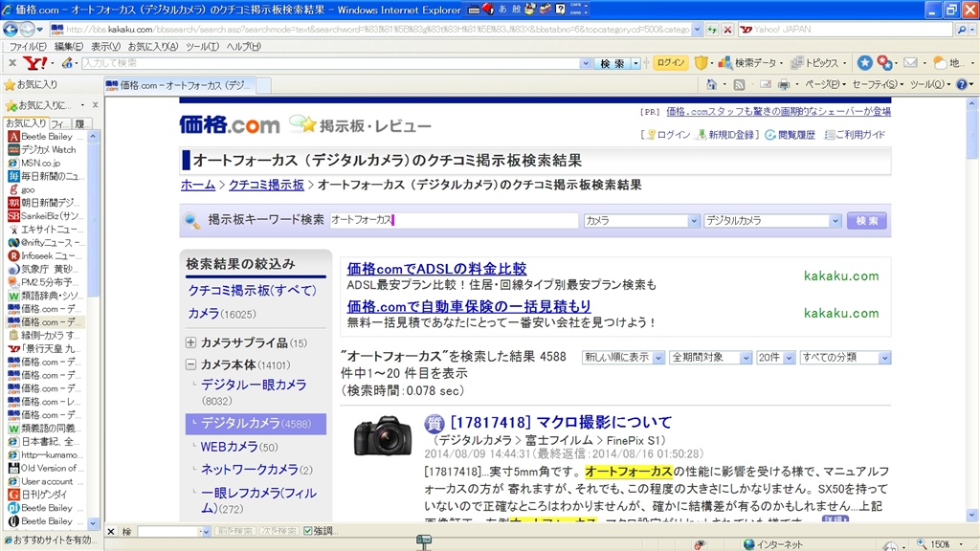Click the Yahoo toolbar shield icon

tap(701, 62)
